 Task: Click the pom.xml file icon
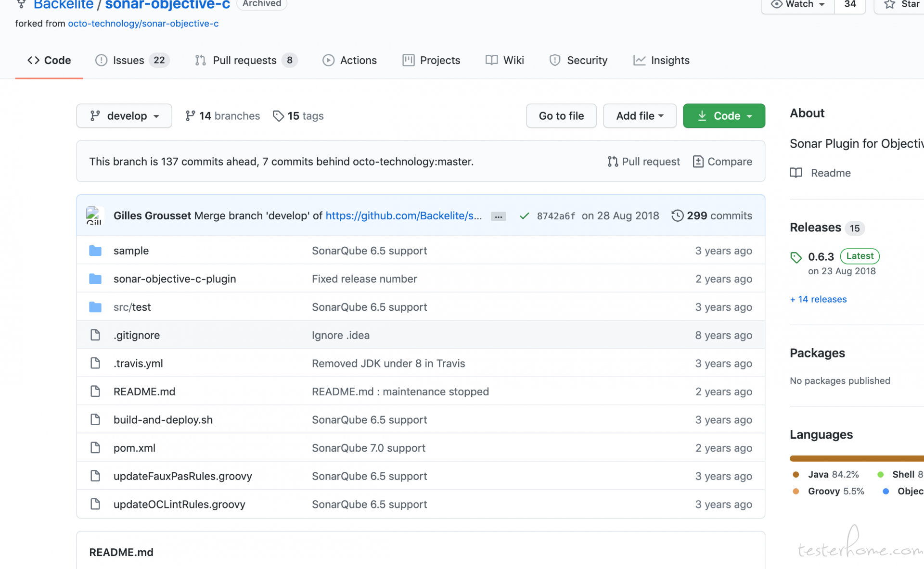tap(95, 447)
